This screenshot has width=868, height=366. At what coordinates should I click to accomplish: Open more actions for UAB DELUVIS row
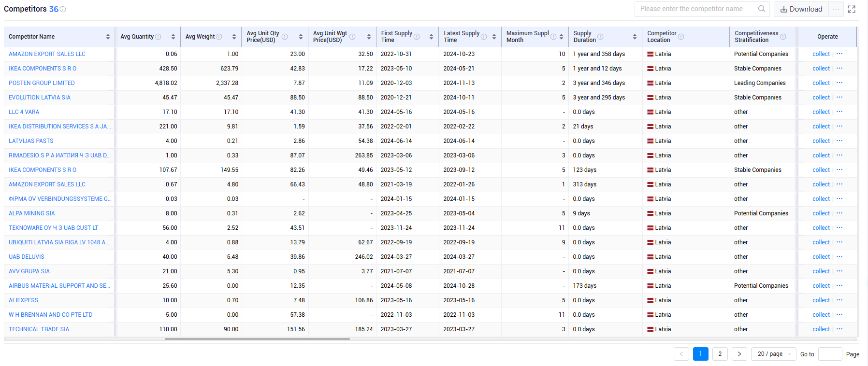(x=839, y=256)
